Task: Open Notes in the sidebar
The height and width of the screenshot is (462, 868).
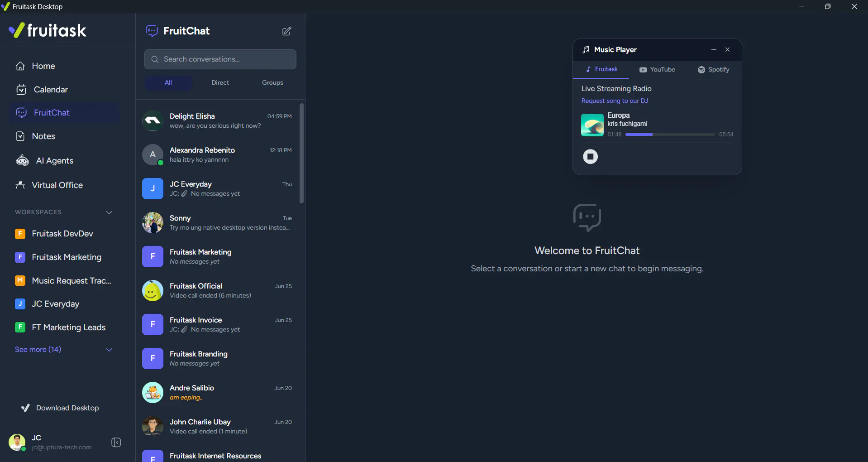Action: click(x=64, y=136)
